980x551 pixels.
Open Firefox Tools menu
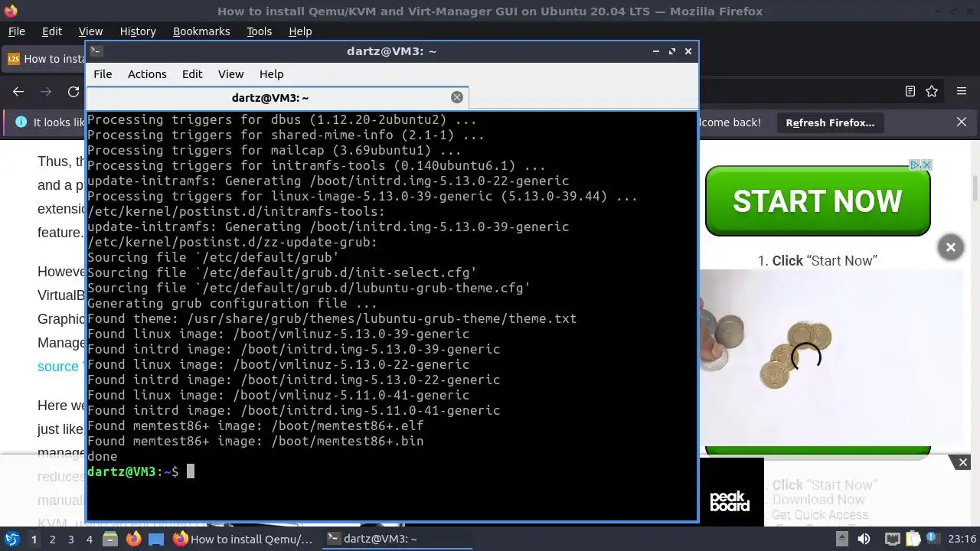(259, 31)
